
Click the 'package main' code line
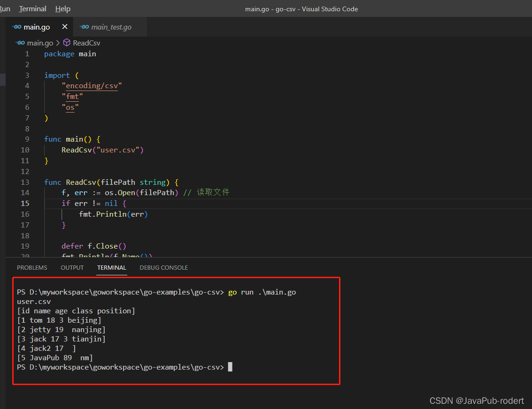click(x=70, y=54)
